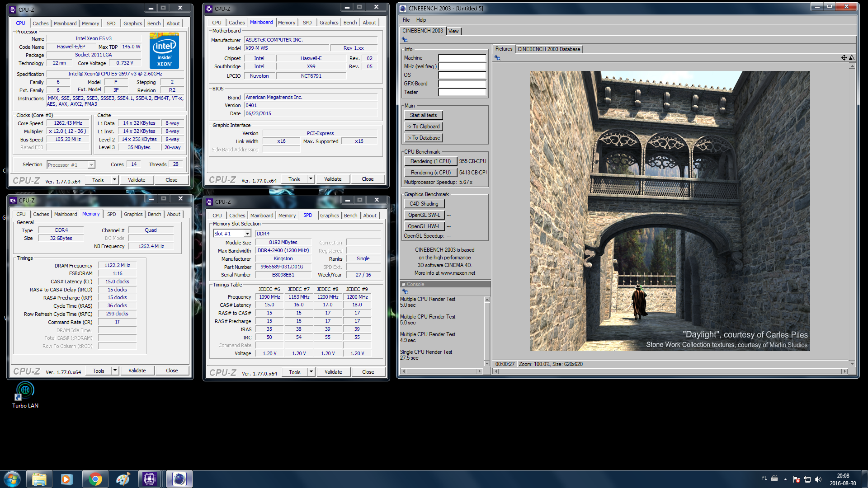Open the Slot #1 memory slot dropdown
The image size is (868, 488).
[x=247, y=234]
